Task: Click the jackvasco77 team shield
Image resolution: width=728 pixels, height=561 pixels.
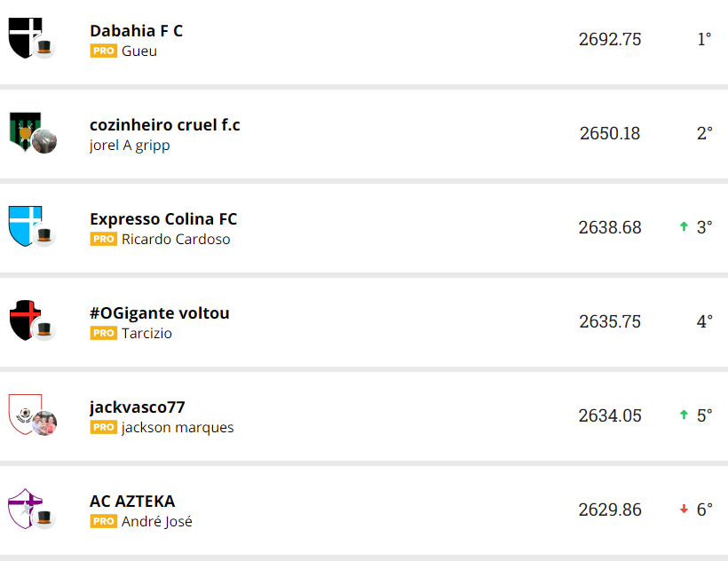Action: [x=24, y=414]
